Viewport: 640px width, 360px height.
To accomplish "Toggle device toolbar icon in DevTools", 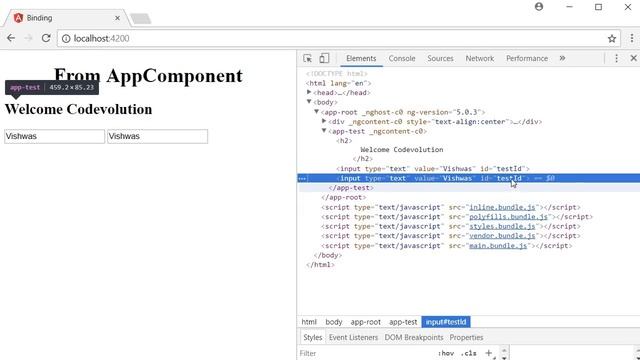I will (x=324, y=58).
